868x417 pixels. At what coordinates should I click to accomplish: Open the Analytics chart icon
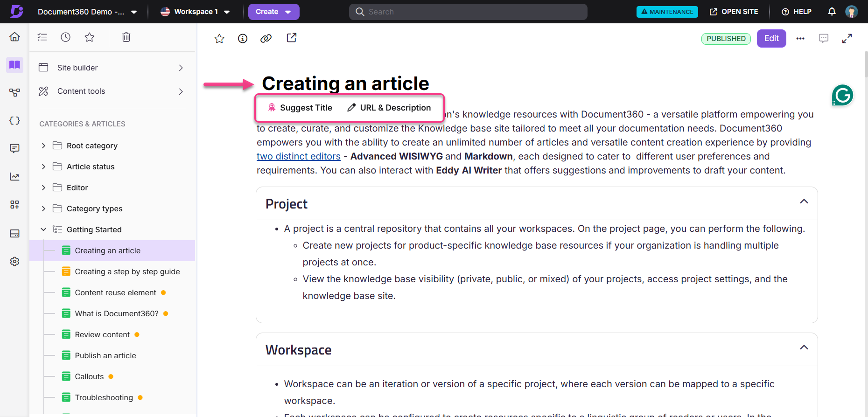tap(14, 177)
